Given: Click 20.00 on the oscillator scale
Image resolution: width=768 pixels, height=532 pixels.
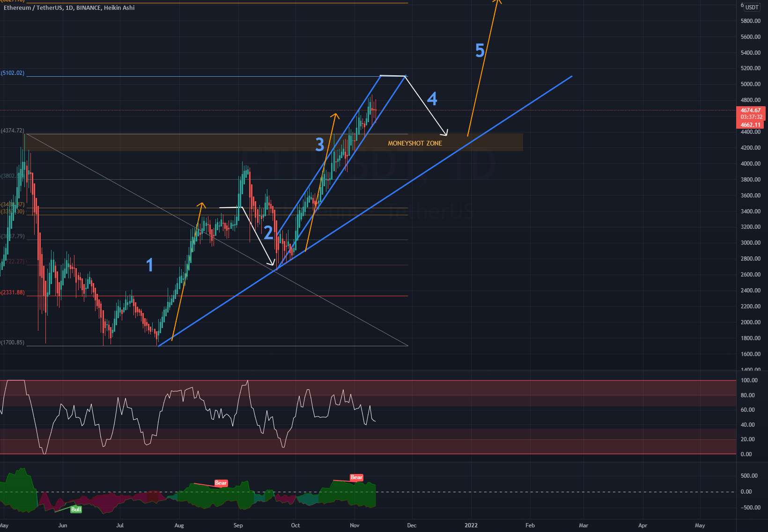Looking at the screenshot, I should pyautogui.click(x=748, y=439).
